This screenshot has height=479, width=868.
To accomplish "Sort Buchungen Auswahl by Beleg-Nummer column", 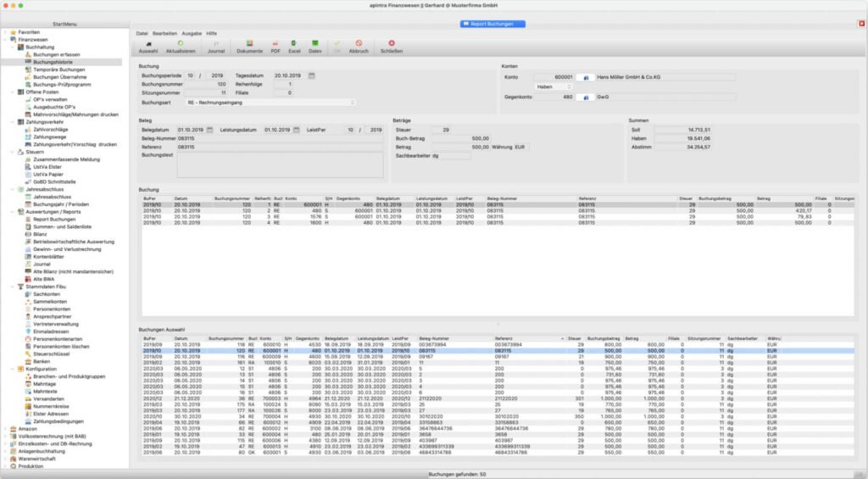I will coord(455,338).
